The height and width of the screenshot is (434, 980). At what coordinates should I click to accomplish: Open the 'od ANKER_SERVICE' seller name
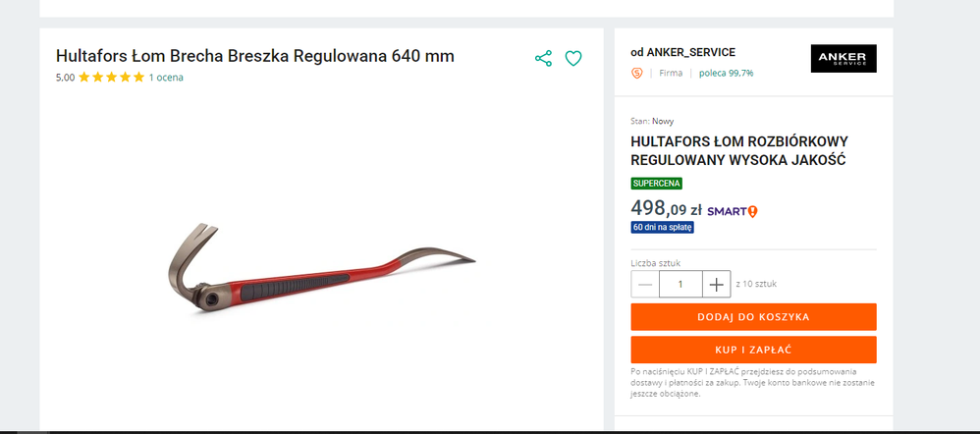click(683, 52)
